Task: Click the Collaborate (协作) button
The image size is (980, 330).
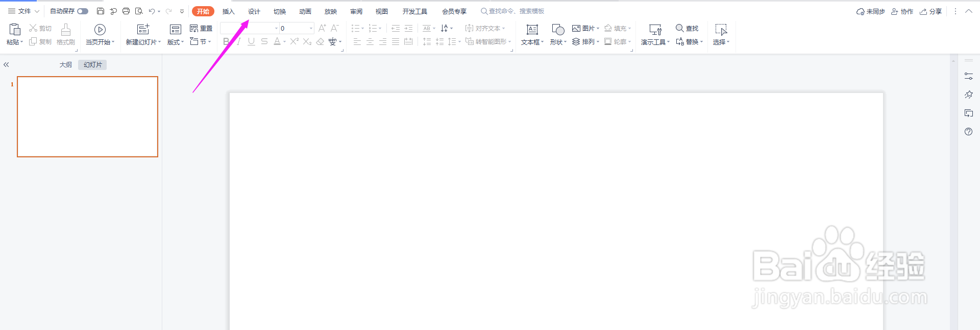Action: pyautogui.click(x=902, y=11)
